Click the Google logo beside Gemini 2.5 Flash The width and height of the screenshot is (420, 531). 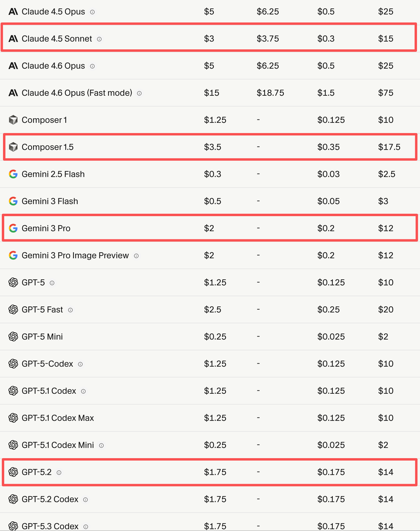13,174
